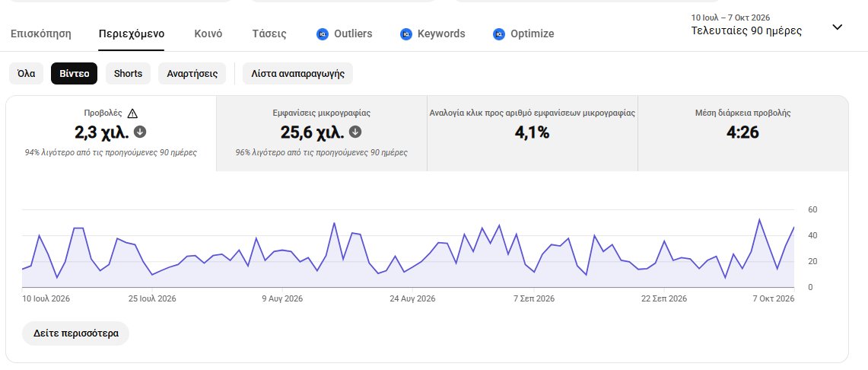The width and height of the screenshot is (868, 370).
Task: Click the 24 Αυγ 2026 axis label
Action: pos(412,298)
